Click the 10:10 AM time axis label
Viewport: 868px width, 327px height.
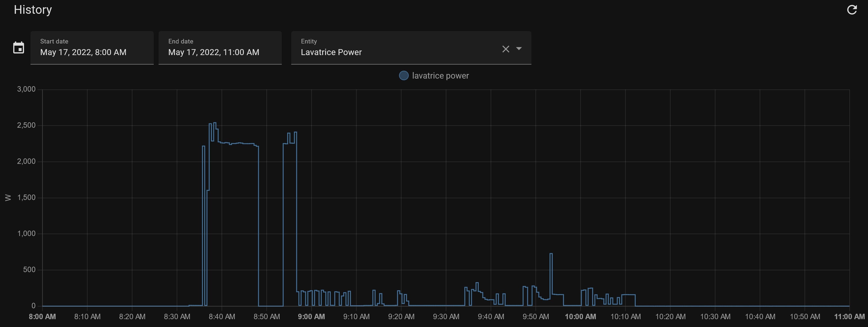pyautogui.click(x=625, y=317)
